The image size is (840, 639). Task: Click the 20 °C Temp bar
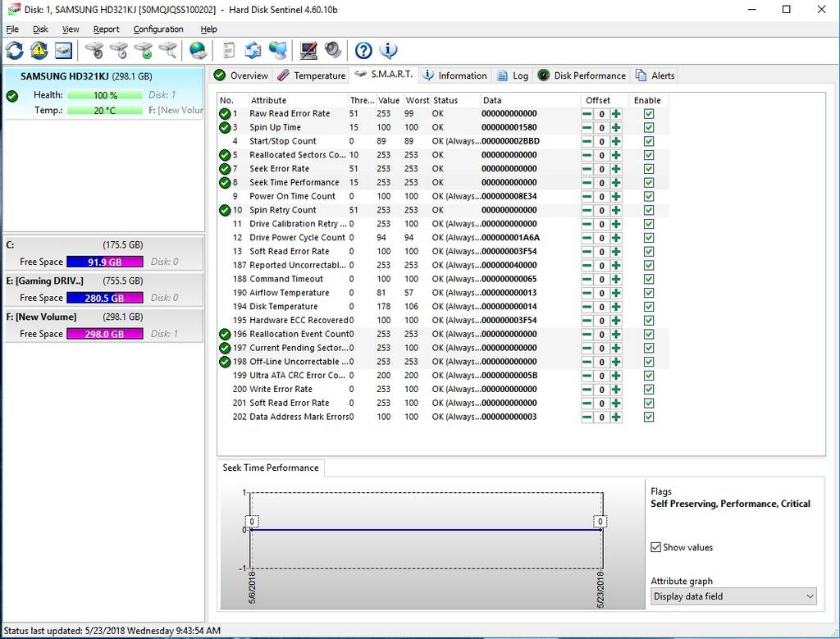tap(105, 111)
